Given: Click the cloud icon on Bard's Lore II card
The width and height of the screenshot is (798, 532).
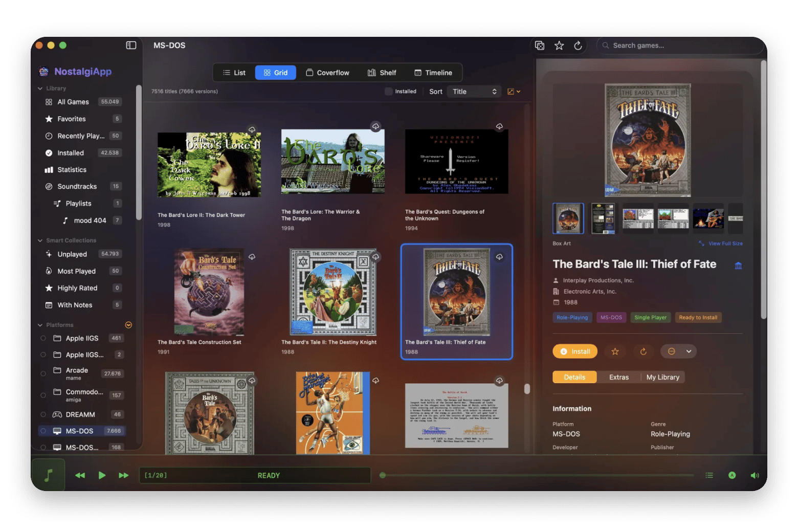Looking at the screenshot, I should pyautogui.click(x=252, y=130).
